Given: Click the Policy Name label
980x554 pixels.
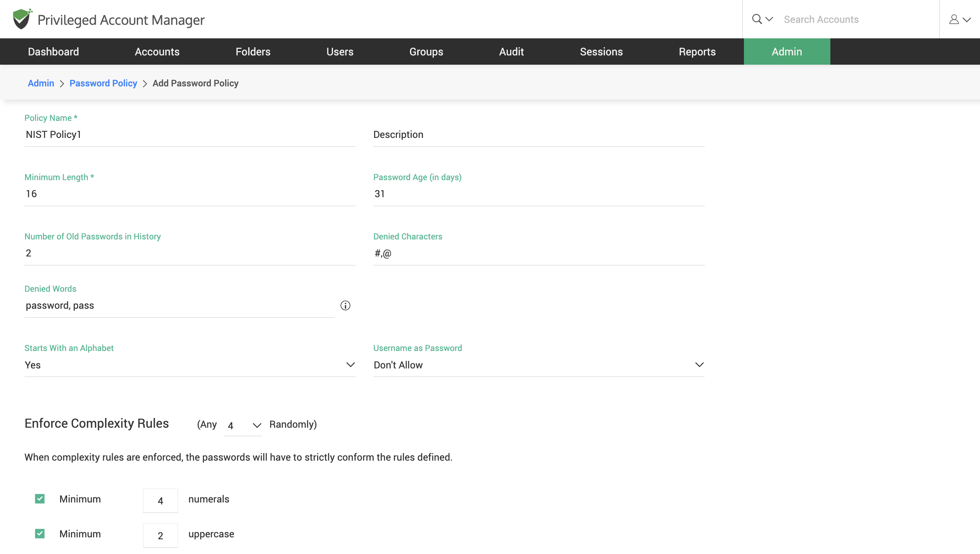Looking at the screenshot, I should [51, 118].
